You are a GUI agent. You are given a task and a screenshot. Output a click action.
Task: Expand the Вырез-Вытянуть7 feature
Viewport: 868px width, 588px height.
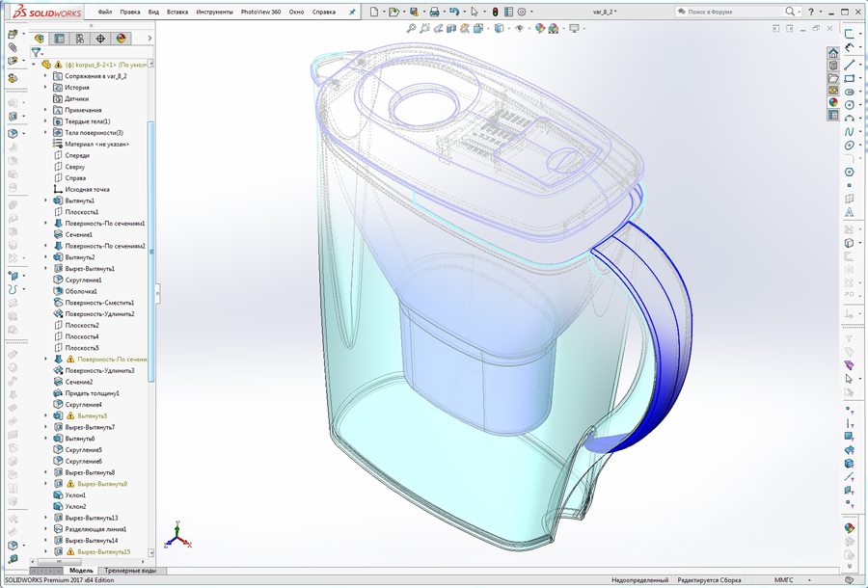(46, 427)
